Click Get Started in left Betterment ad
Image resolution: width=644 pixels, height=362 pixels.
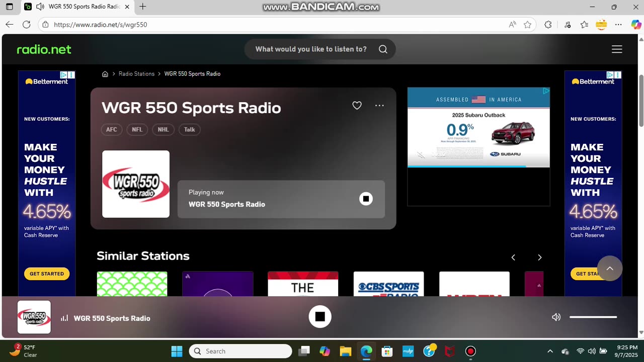pos(47,274)
